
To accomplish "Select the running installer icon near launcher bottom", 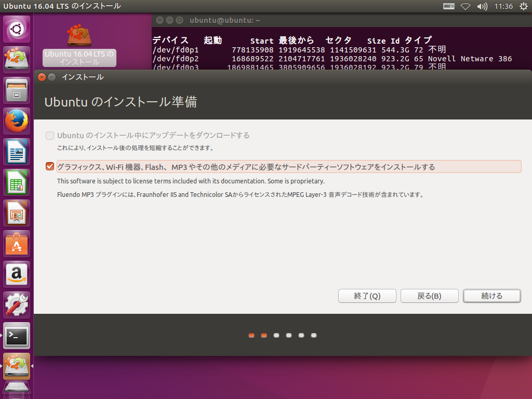I will [x=17, y=366].
